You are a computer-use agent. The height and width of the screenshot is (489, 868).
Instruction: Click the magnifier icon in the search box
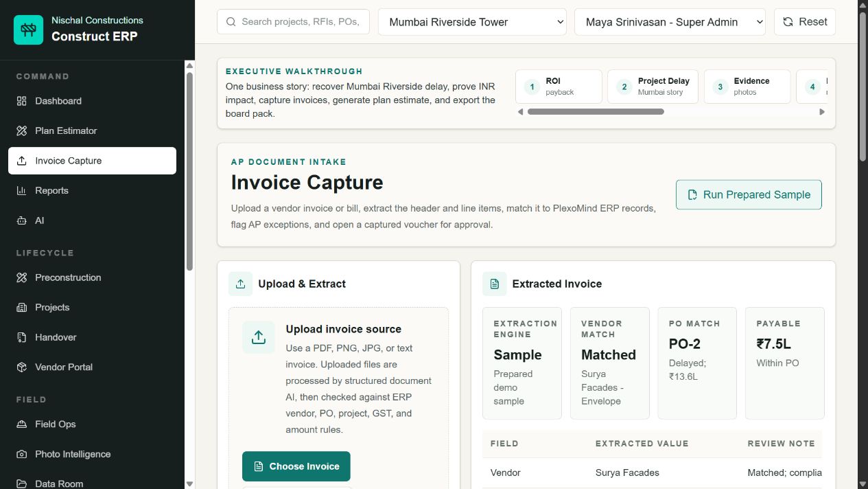point(231,22)
